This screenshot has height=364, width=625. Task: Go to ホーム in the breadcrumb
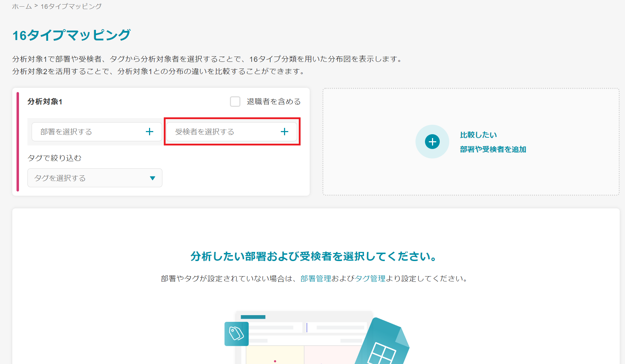tap(22, 6)
